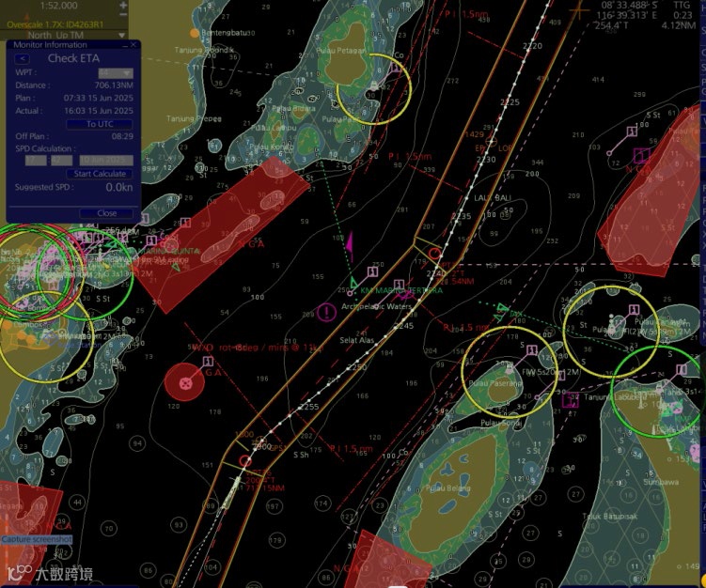This screenshot has width=706, height=588.
Task: Click the SPD Calculation hour field
Action: [x=36, y=161]
